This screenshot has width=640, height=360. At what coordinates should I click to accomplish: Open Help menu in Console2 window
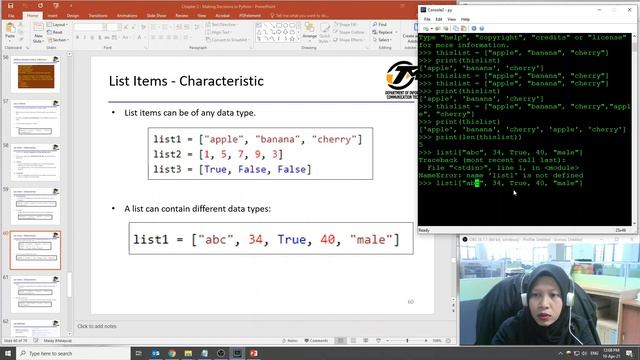coord(465,19)
